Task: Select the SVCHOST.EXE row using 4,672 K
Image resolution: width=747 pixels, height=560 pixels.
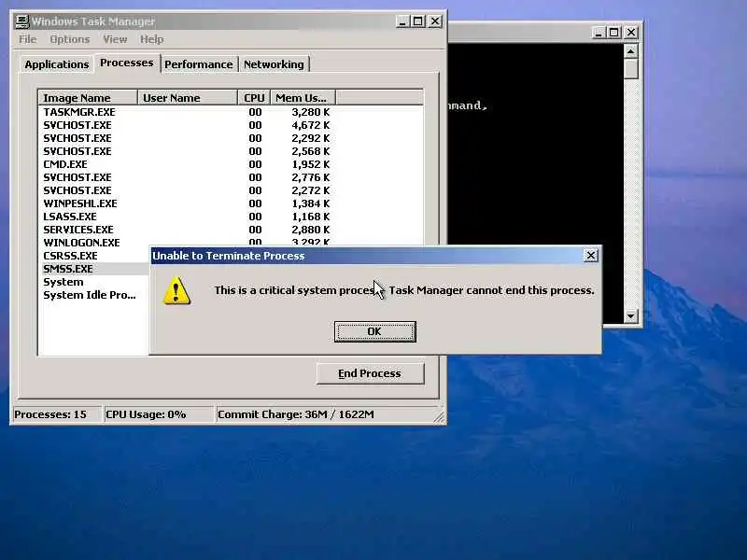Action: point(230,125)
